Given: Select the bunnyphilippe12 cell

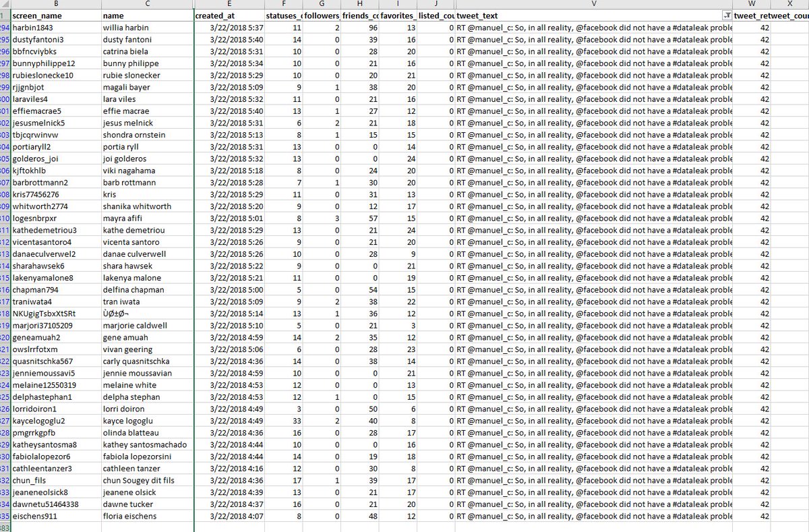Looking at the screenshot, I should coord(57,63).
